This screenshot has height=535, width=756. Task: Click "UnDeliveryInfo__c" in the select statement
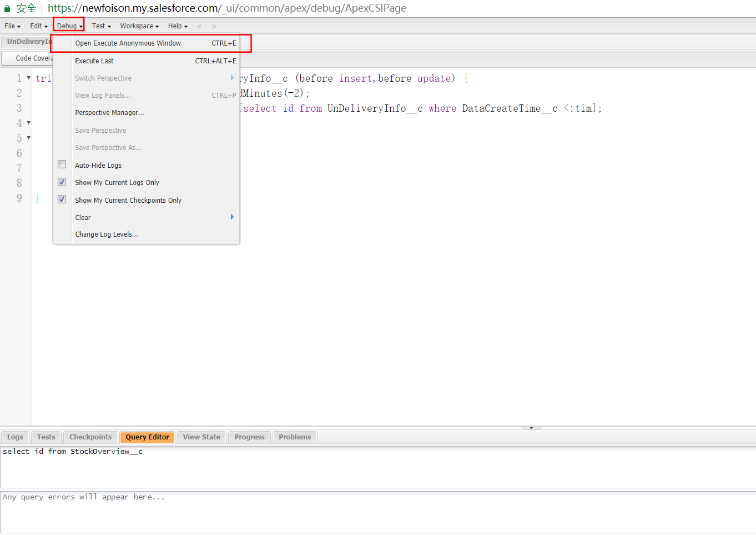375,109
